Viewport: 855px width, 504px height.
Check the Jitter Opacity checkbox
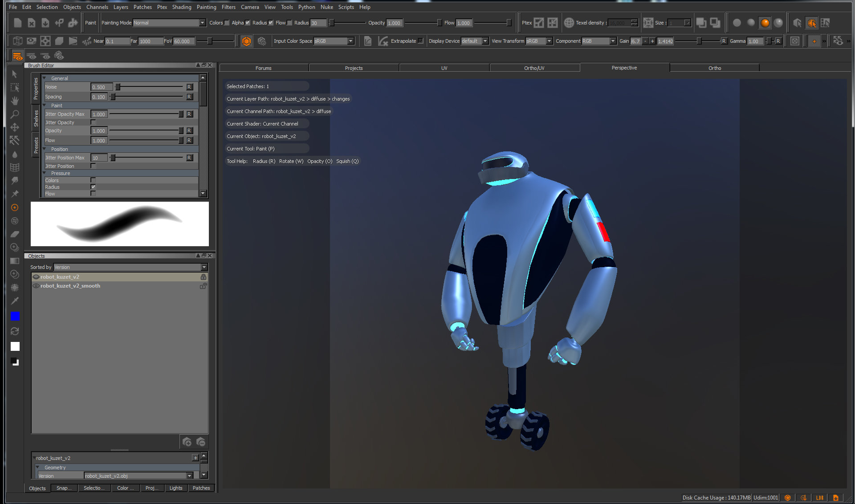pyautogui.click(x=93, y=122)
